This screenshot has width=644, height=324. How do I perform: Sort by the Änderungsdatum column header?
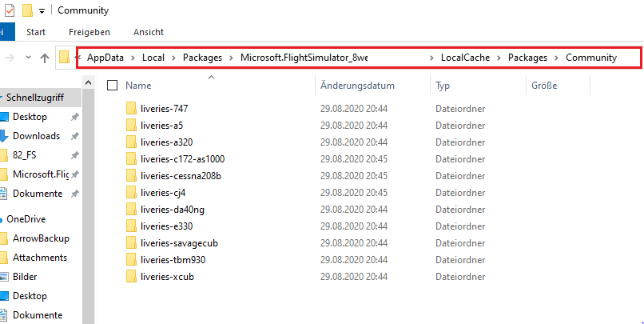pyautogui.click(x=357, y=86)
